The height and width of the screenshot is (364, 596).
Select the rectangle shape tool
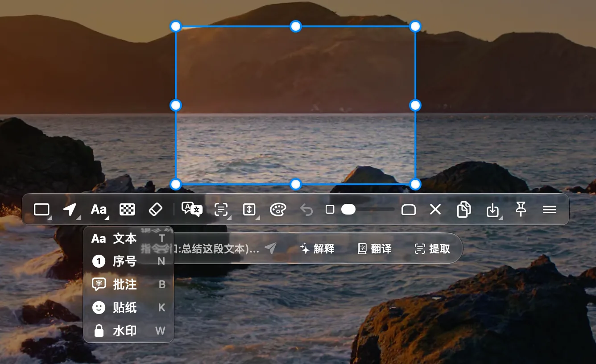41,209
